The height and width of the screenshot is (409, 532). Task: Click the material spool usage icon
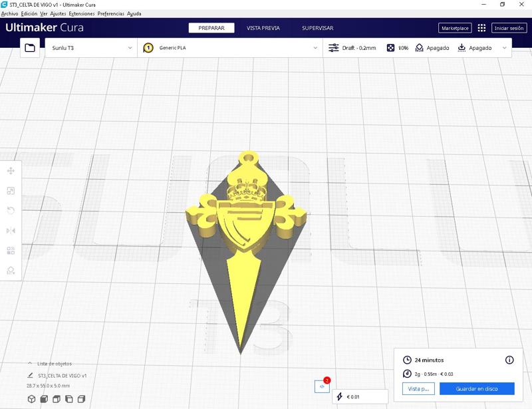click(x=407, y=374)
